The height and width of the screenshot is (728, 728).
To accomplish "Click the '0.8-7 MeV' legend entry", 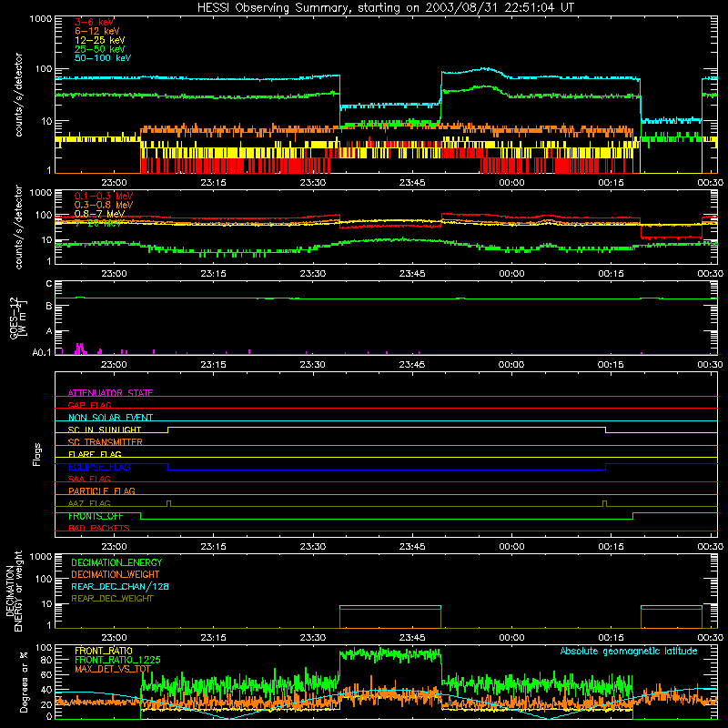I will click(x=99, y=214).
